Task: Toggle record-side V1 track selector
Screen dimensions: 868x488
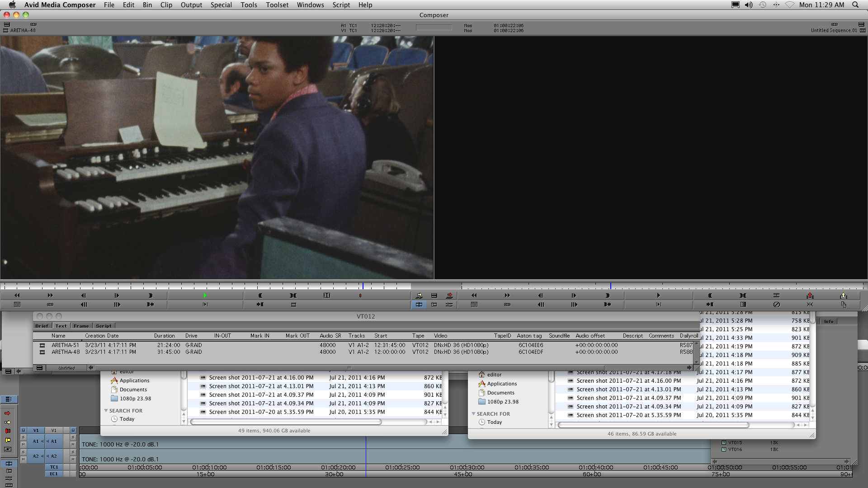Action: point(54,430)
